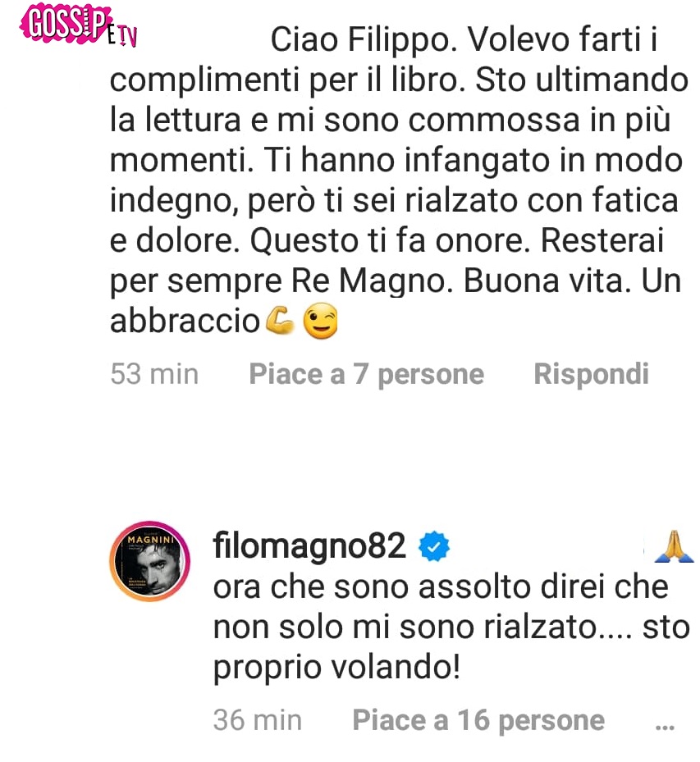The height and width of the screenshot is (762, 700).
Task: Open filomagno82's profile picture
Action: pos(149,561)
